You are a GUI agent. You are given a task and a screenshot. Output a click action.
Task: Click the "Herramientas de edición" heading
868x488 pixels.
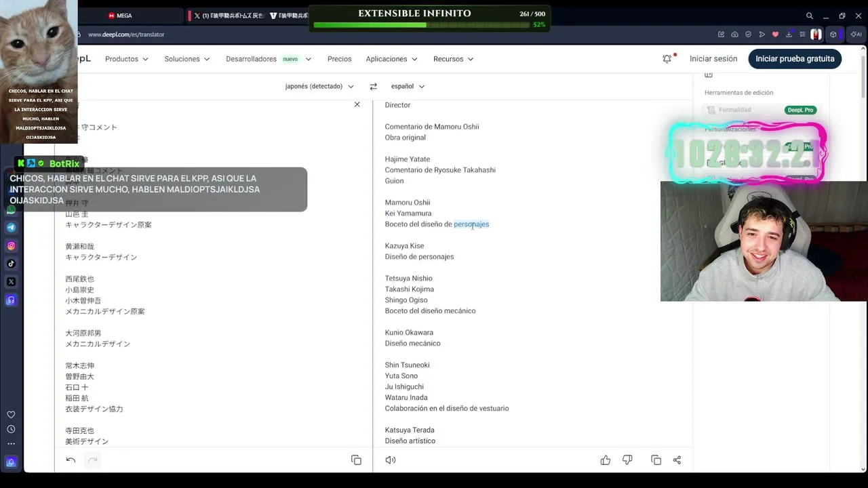pos(738,93)
